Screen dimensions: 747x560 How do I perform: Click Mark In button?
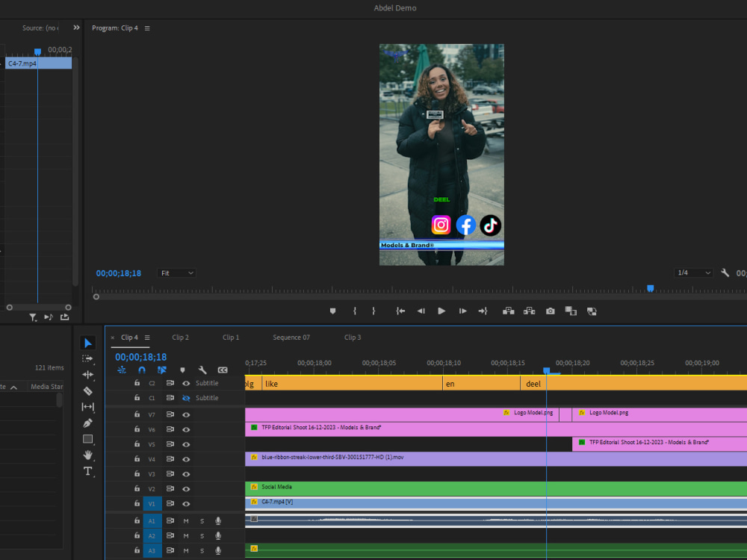point(354,311)
